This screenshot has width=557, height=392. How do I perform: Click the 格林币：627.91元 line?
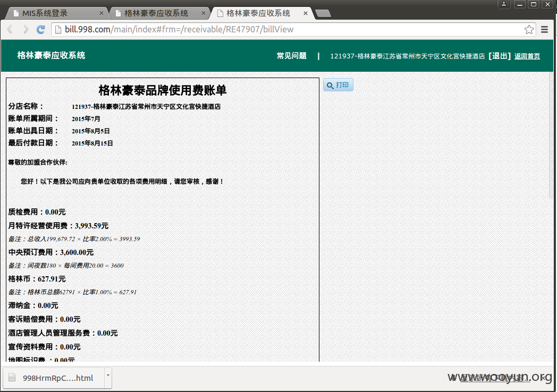(37, 279)
